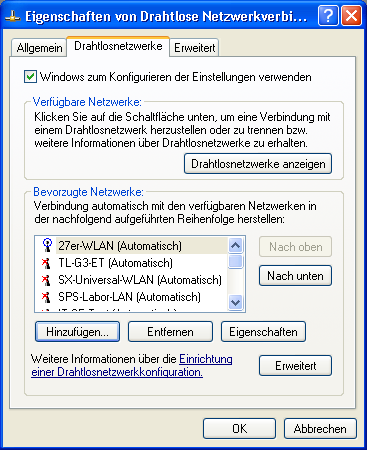This screenshot has width=367, height=450.
Task: Confirm with the OK button
Action: (x=239, y=428)
